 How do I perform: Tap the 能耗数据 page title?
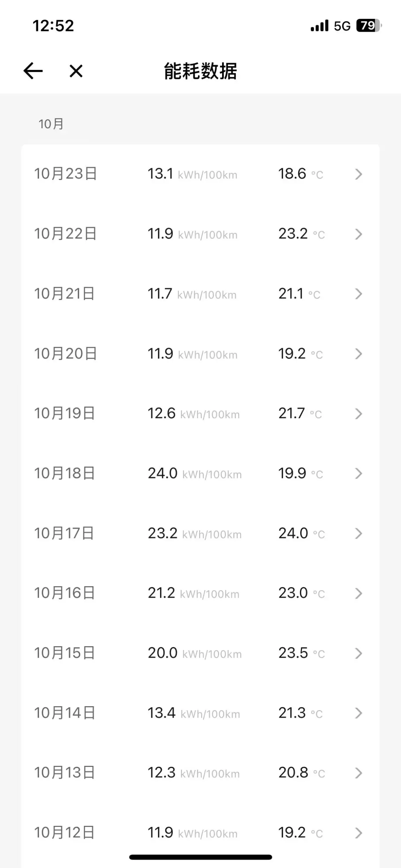[200, 71]
